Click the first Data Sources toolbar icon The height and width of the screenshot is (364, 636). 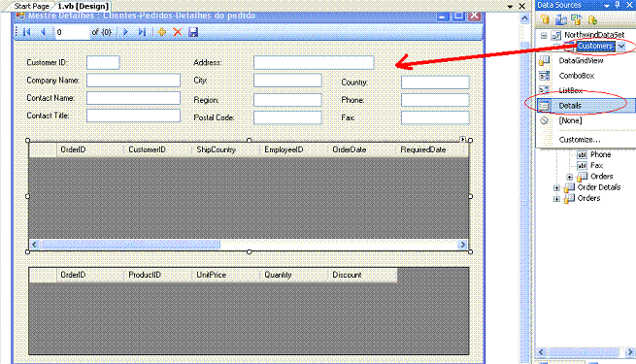pos(545,19)
